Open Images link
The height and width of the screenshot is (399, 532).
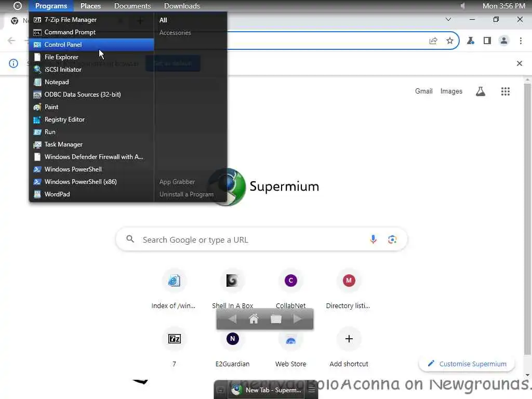coord(451,91)
